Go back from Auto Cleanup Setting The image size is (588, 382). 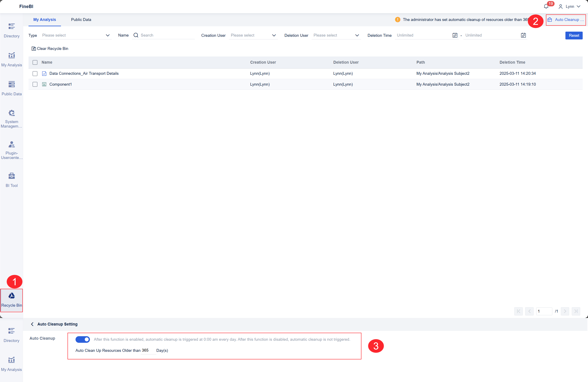pyautogui.click(x=32, y=324)
